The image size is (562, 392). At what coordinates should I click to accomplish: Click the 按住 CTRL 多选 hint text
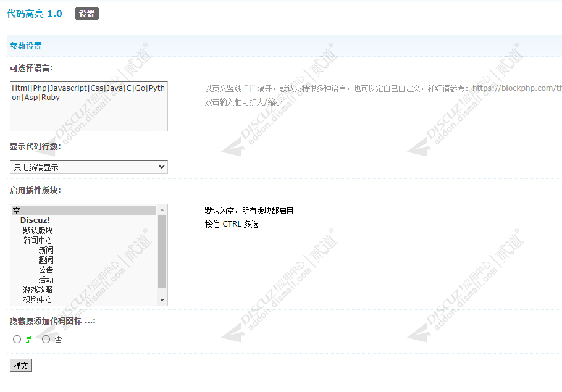(232, 224)
